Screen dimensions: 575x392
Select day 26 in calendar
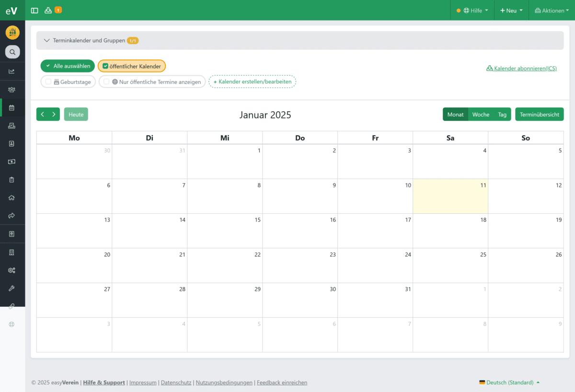tap(526, 265)
